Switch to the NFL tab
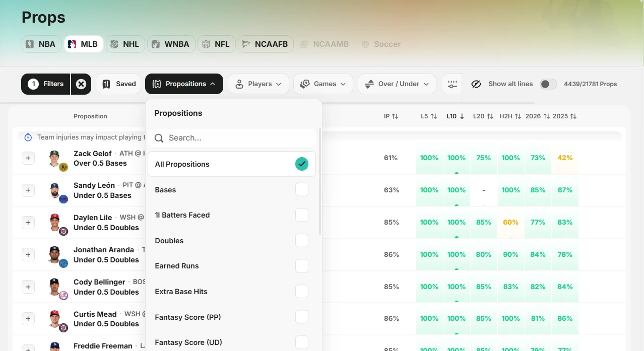 pos(217,44)
